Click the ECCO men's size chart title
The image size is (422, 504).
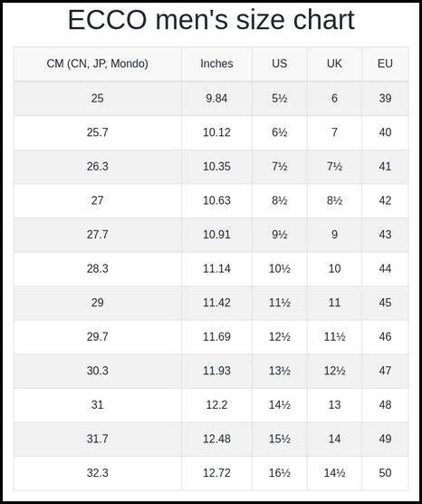[211, 20]
